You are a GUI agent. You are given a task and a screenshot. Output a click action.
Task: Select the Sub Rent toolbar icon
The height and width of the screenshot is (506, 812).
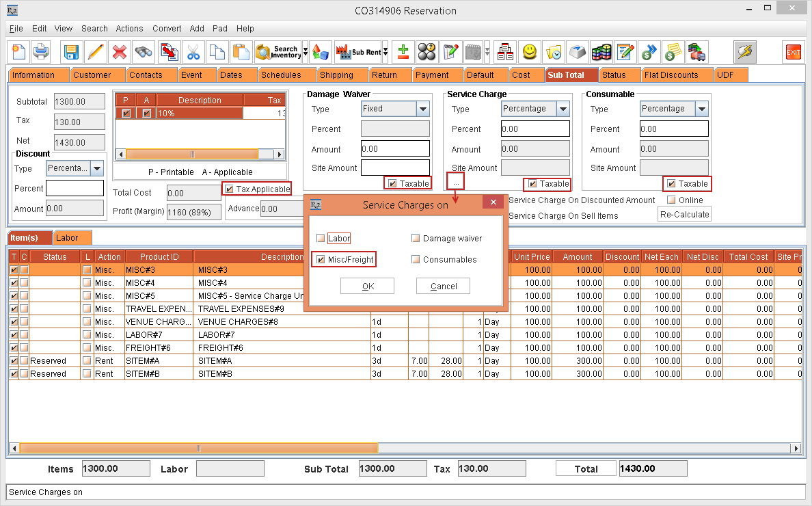360,51
